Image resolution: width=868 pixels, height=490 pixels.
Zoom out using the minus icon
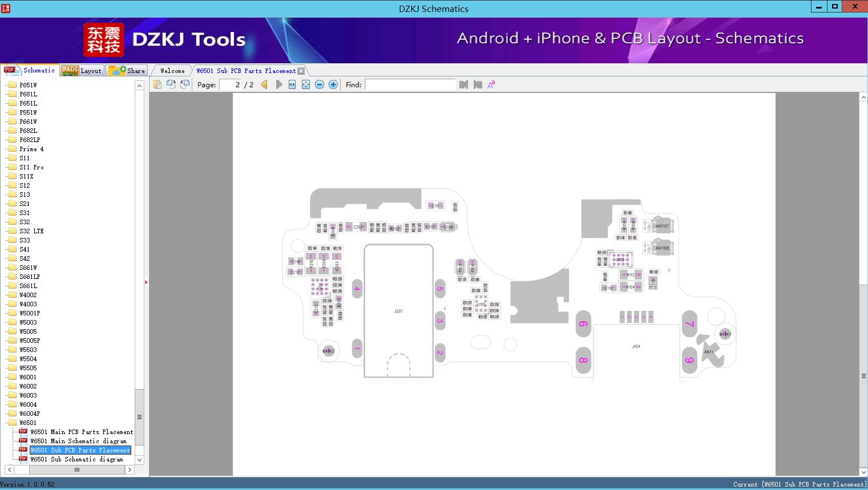pos(319,84)
